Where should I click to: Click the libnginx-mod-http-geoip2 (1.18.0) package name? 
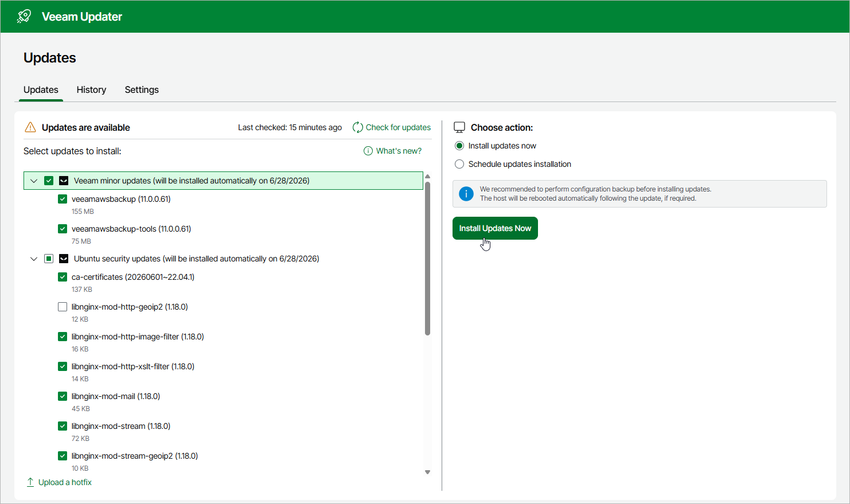pyautogui.click(x=130, y=307)
